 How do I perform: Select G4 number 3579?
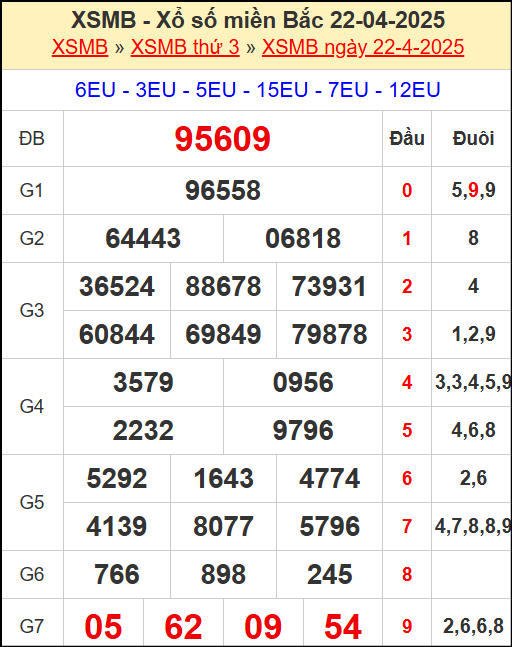coord(143,382)
